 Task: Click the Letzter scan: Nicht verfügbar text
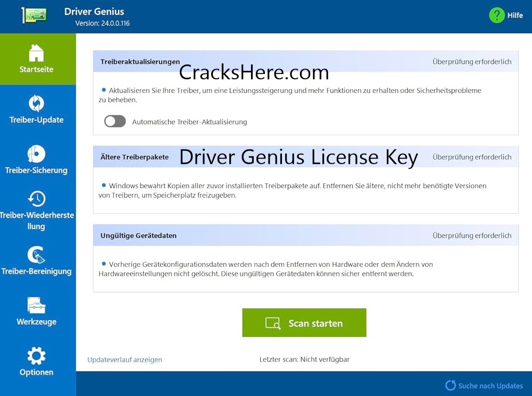click(x=304, y=359)
